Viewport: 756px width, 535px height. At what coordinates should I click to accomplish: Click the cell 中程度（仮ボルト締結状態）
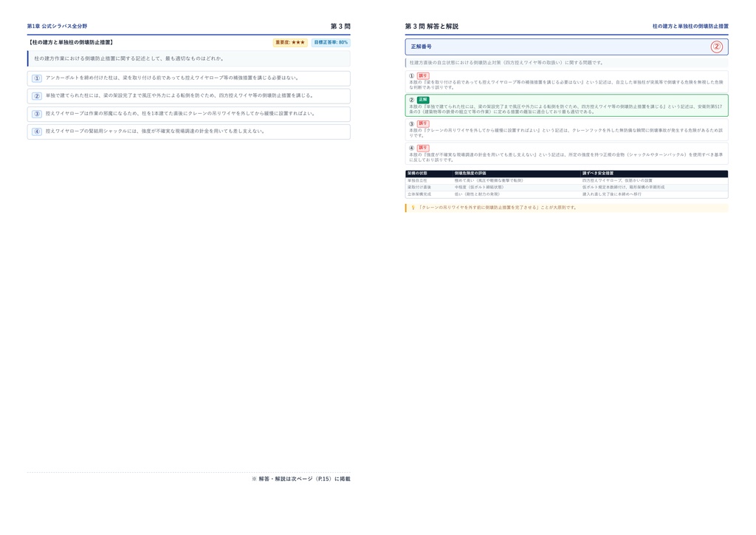tap(479, 187)
